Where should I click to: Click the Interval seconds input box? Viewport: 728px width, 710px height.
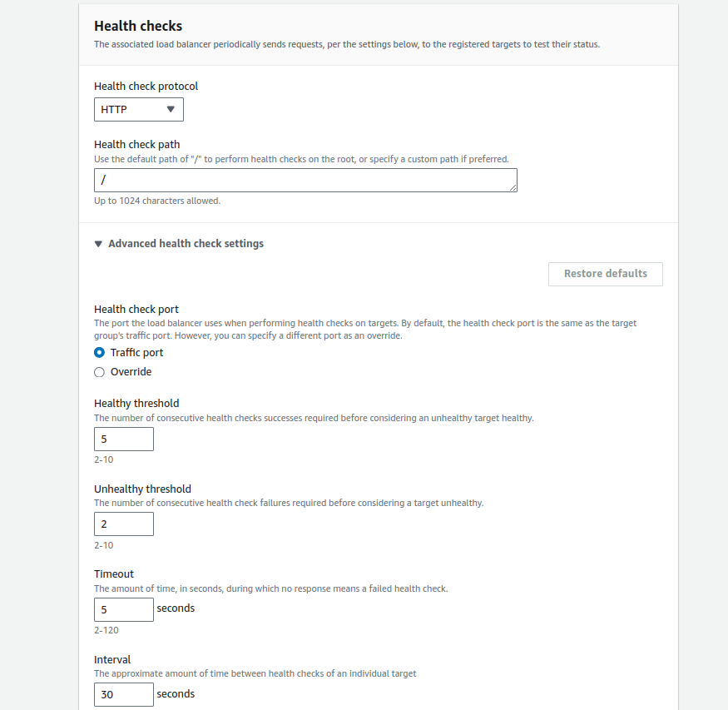[124, 694]
